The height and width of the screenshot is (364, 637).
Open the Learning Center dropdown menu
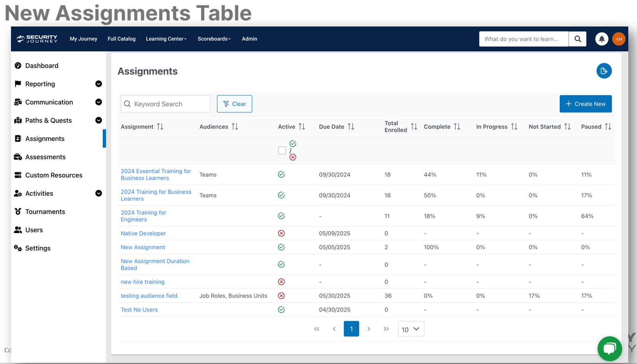click(166, 39)
